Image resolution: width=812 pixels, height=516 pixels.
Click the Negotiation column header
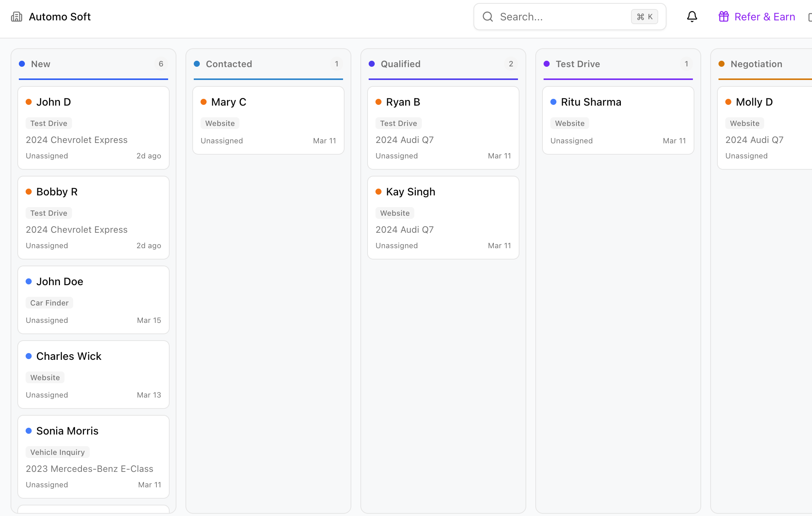click(756, 64)
